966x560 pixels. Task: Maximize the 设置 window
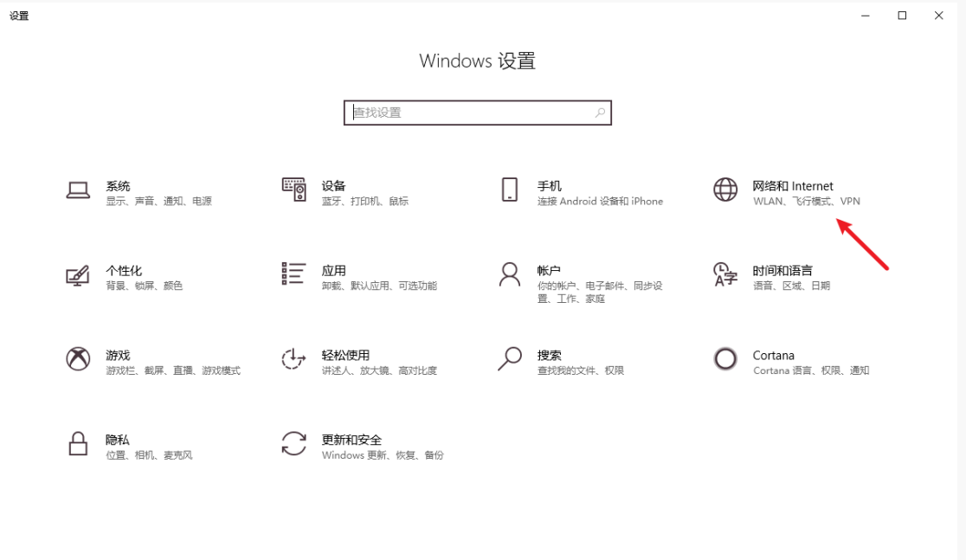click(902, 16)
